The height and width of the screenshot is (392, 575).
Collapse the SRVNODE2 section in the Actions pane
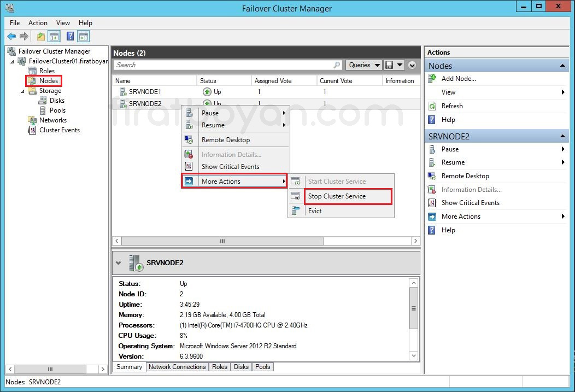point(562,137)
